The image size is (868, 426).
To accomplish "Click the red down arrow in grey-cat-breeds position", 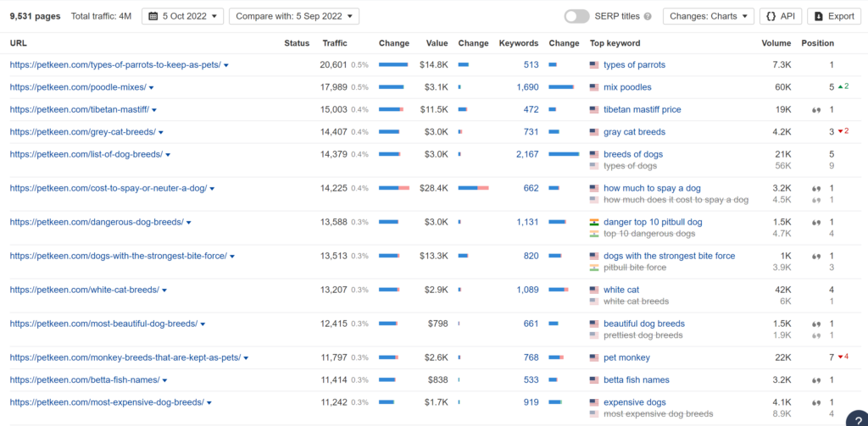I will click(x=840, y=131).
